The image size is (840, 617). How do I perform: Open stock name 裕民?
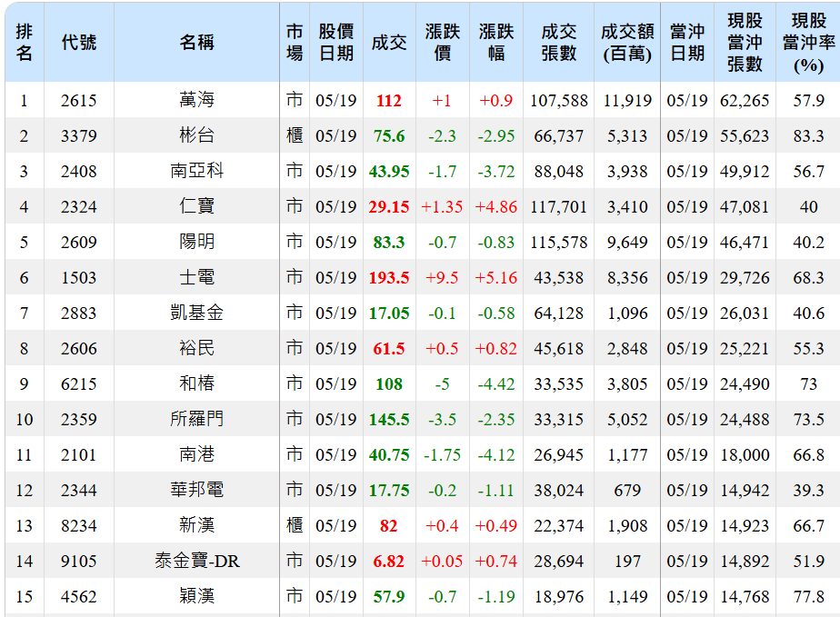[x=196, y=348]
